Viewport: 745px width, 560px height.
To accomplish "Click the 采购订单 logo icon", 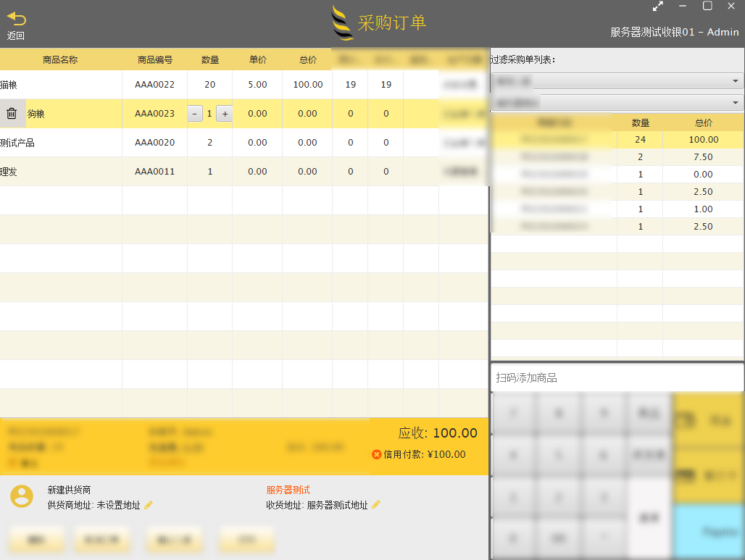I will coord(342,23).
